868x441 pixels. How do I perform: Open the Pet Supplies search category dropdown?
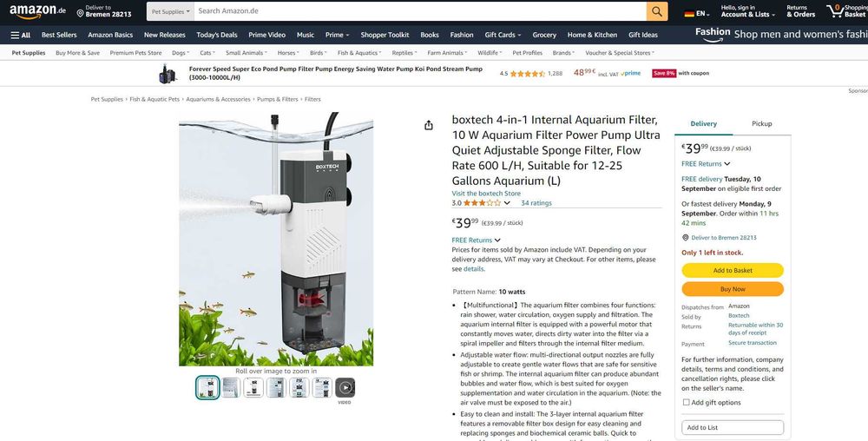(170, 11)
